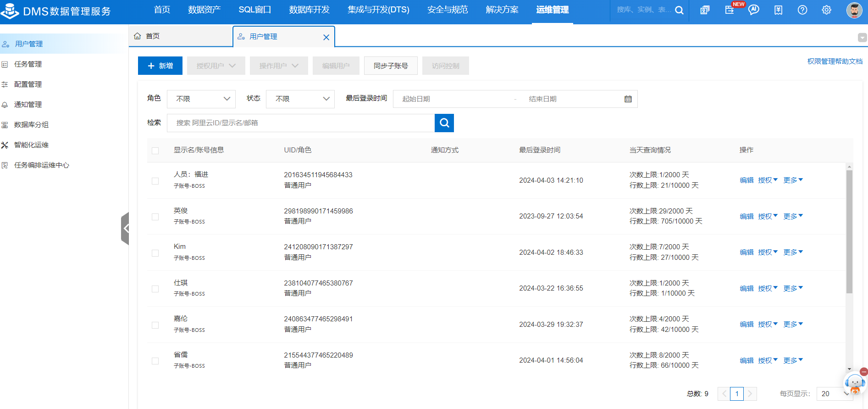This screenshot has width=868, height=409.
Task: Expand the 授权用户 dropdown button
Action: pyautogui.click(x=216, y=66)
